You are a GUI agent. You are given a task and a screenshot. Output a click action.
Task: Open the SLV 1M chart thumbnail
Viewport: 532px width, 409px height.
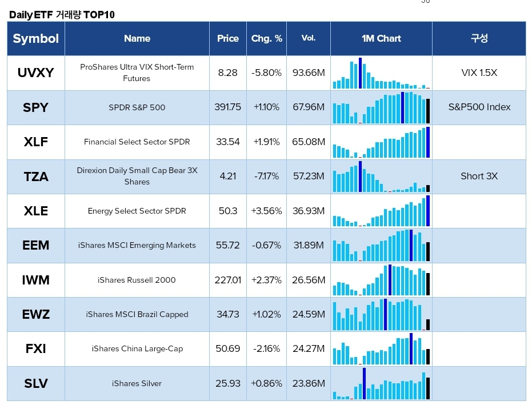click(x=381, y=383)
